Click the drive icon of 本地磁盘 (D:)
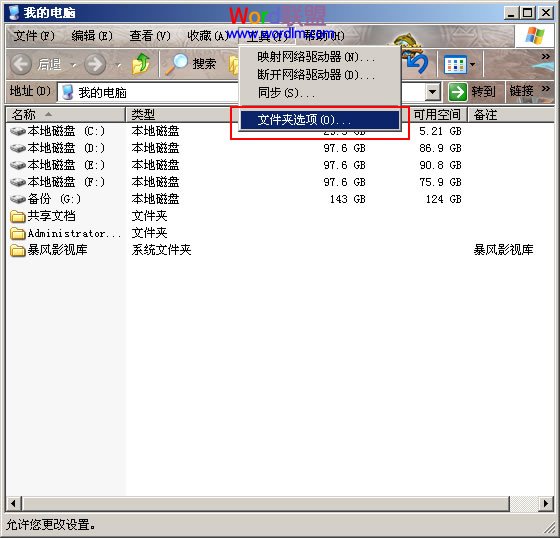 click(18, 148)
